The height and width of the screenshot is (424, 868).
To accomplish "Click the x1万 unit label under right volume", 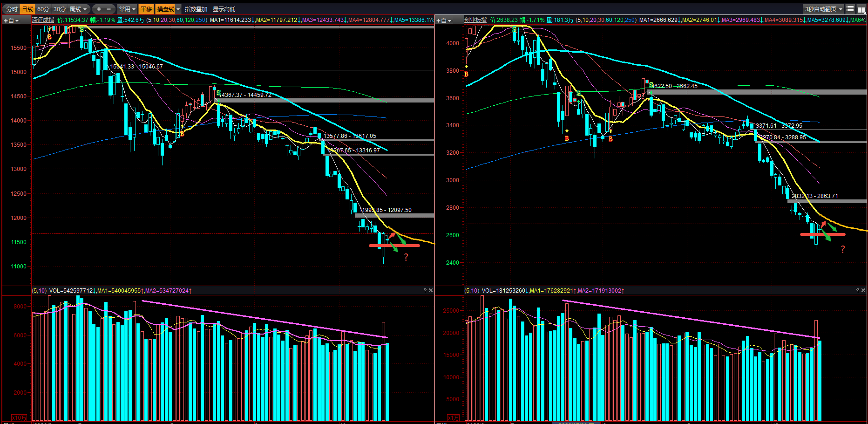I will tap(453, 418).
